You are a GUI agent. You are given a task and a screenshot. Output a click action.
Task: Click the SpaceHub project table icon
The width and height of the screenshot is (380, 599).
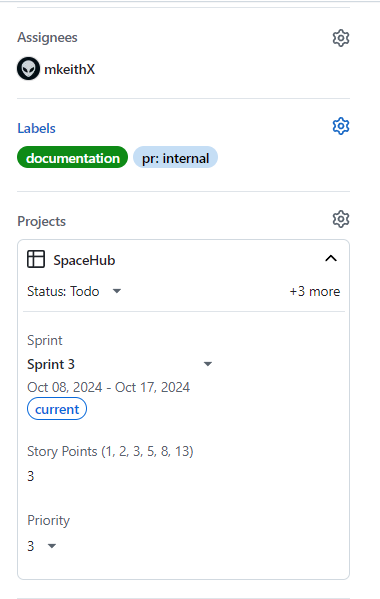36,259
